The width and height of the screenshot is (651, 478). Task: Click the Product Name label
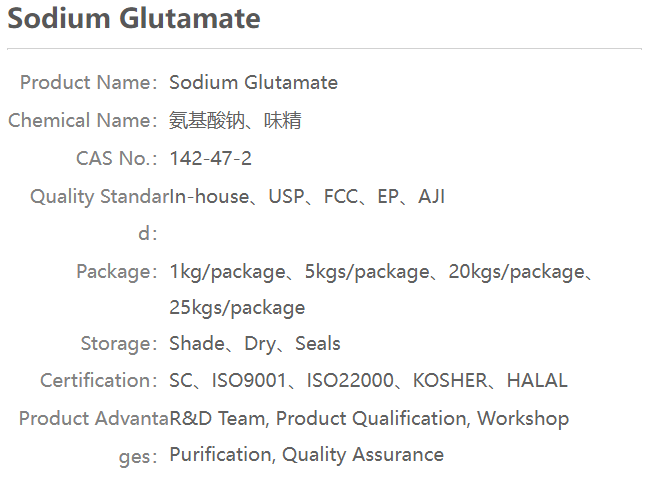[x=88, y=83]
